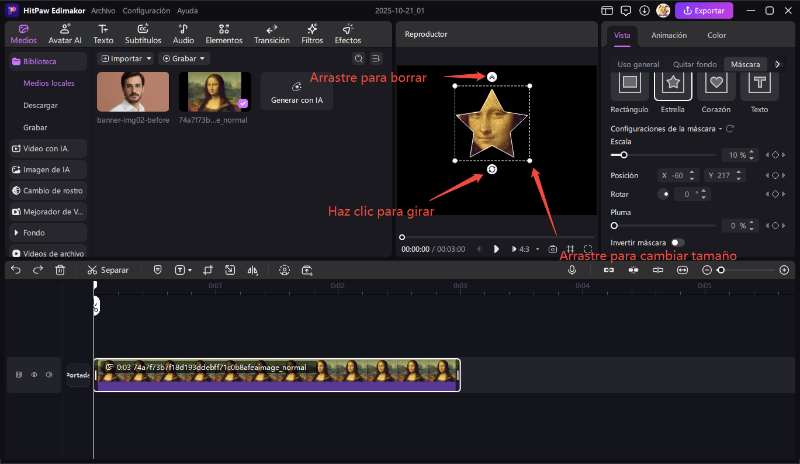Switch to the Subtítulos tab
Screen dimensions: 800x464
click(143, 34)
